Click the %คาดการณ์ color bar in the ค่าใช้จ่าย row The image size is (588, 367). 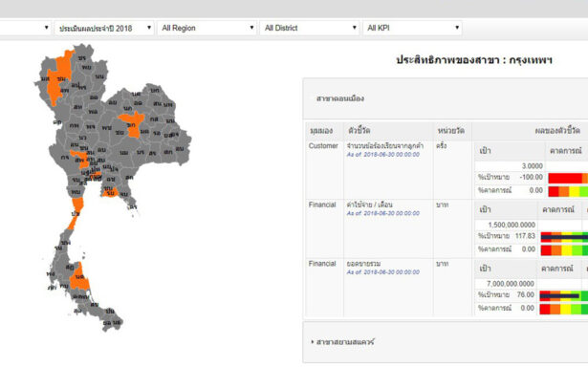[x=564, y=250]
